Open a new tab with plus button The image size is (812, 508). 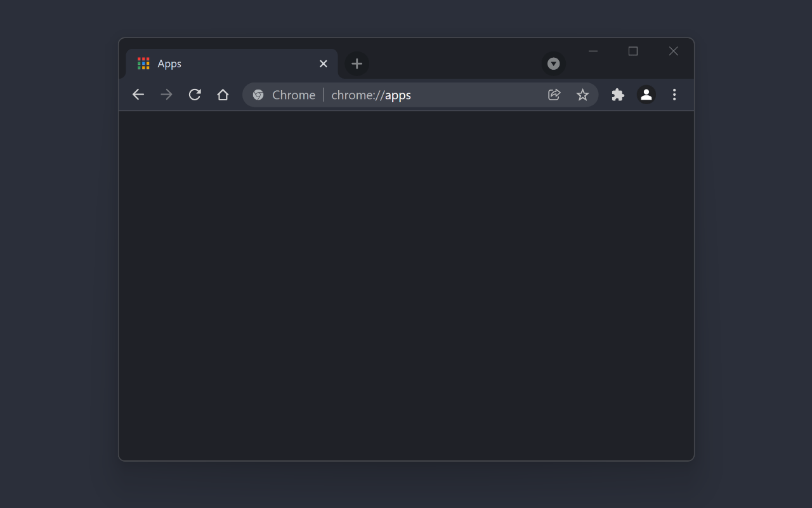coord(357,63)
